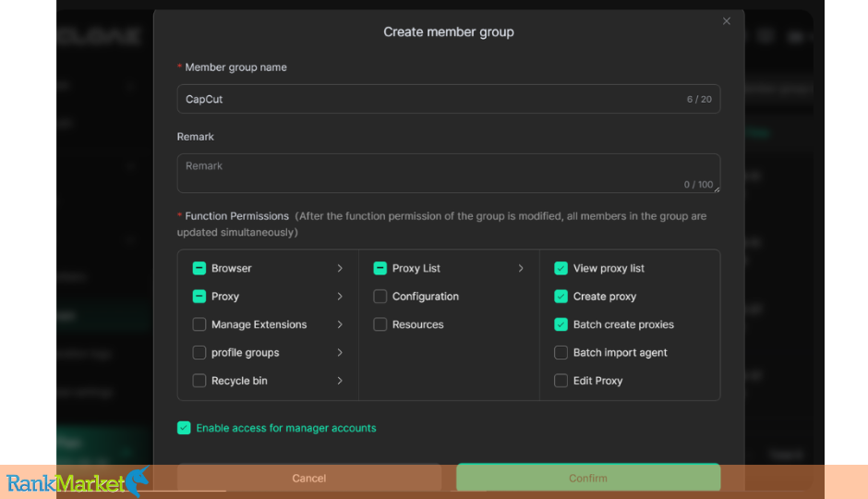Enable the Edit Proxy permission
868x499 pixels.
coord(561,381)
